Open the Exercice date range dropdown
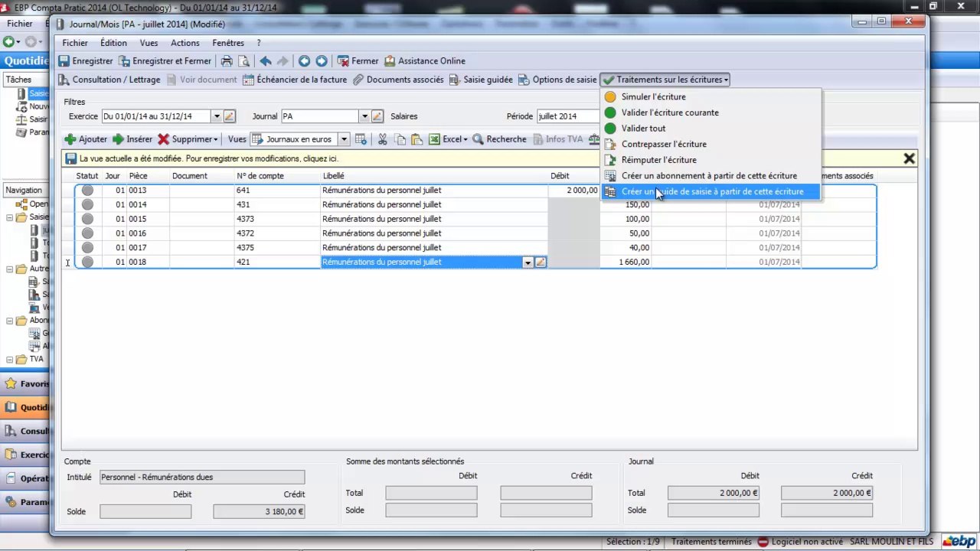This screenshot has width=980, height=551. [x=217, y=116]
